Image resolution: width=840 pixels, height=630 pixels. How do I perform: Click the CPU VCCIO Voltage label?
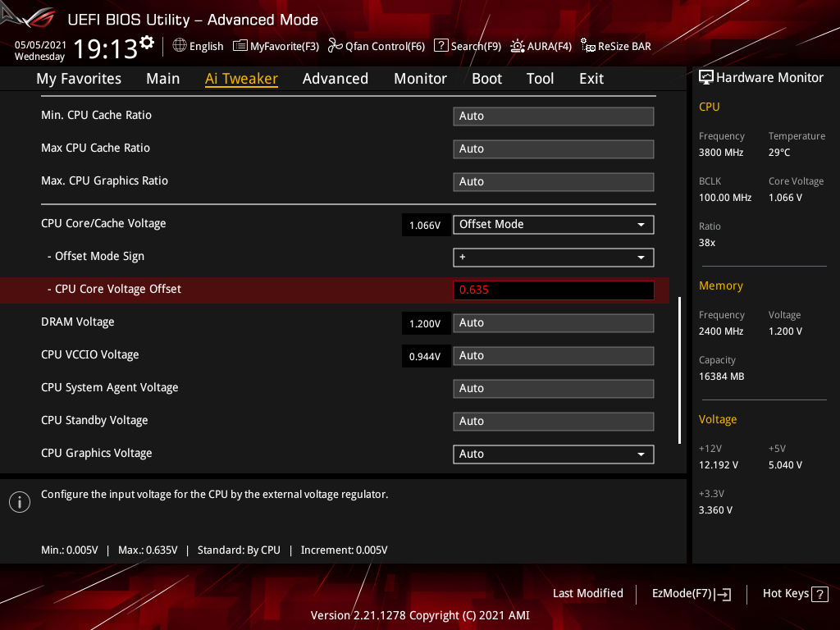pos(90,354)
